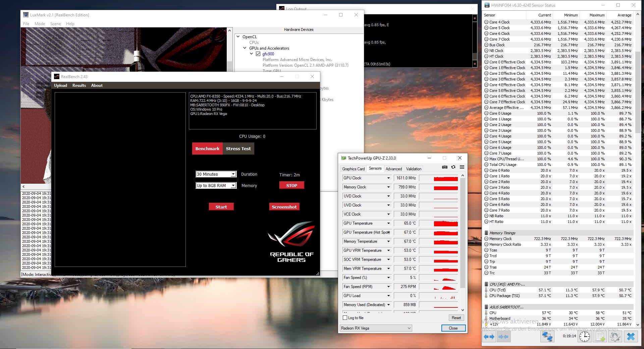Click the sensor icon beside Bus Clock
644x349 pixels.
(x=486, y=45)
